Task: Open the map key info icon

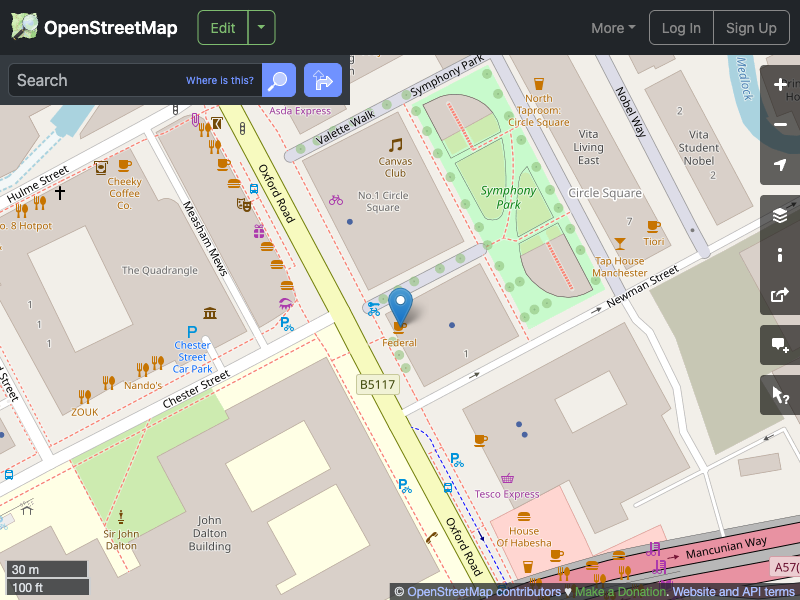Action: pyautogui.click(x=780, y=254)
